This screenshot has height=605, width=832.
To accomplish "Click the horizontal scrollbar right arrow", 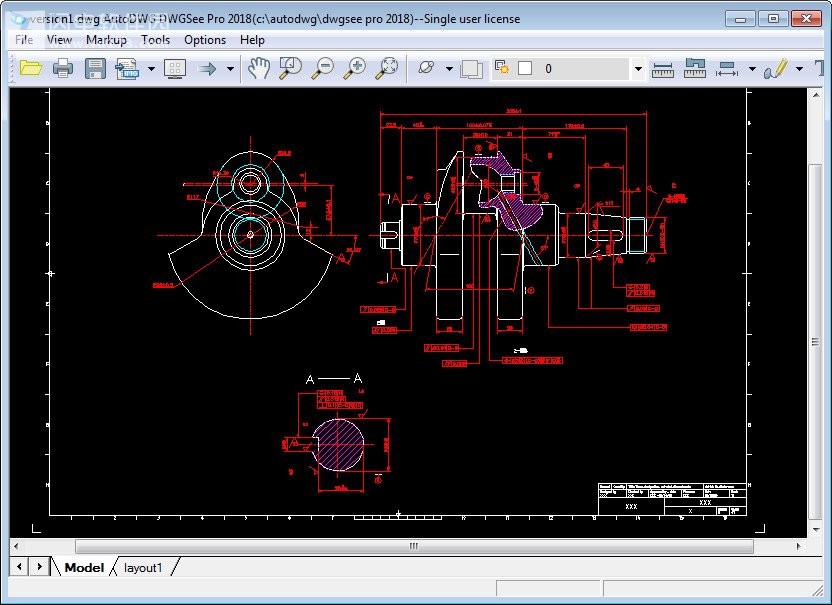I will pos(799,546).
